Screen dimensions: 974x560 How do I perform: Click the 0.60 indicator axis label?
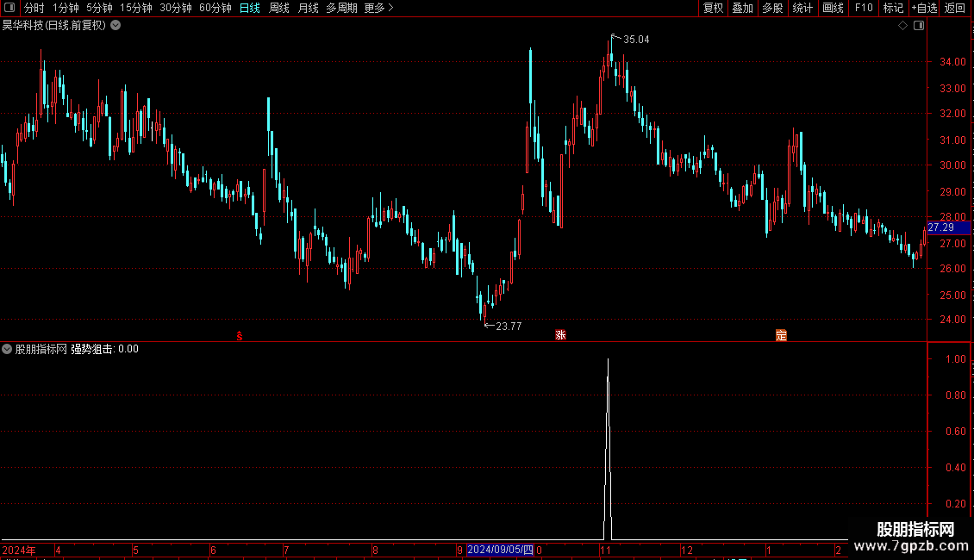955,432
